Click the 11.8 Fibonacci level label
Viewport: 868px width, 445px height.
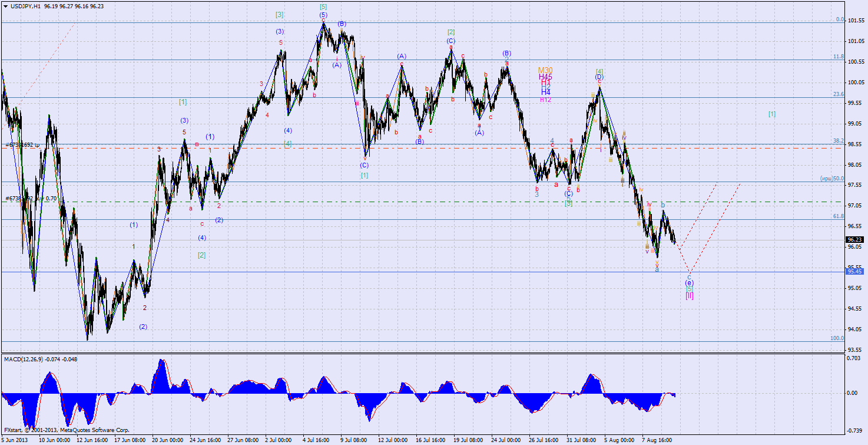(839, 57)
